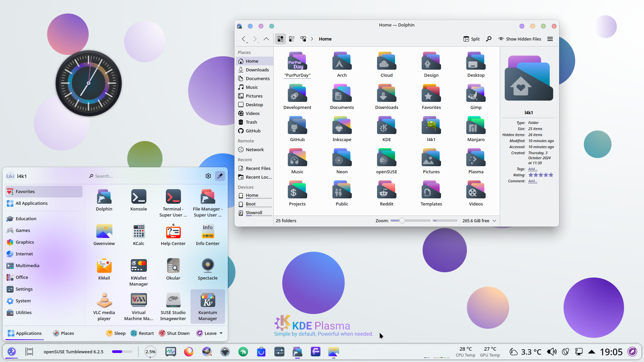The image size is (644, 362).
Task: Switch Dolphin to compact view mode
Action: click(x=292, y=39)
